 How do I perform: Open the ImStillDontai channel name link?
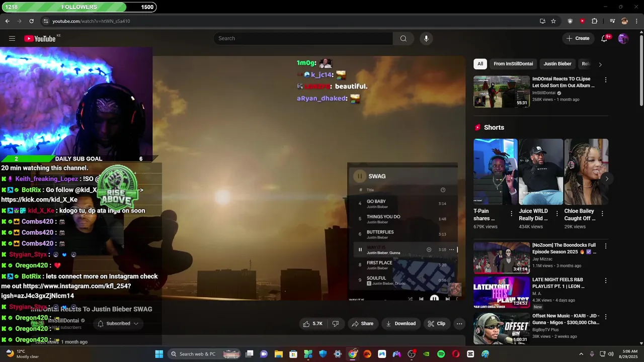click(x=63, y=321)
